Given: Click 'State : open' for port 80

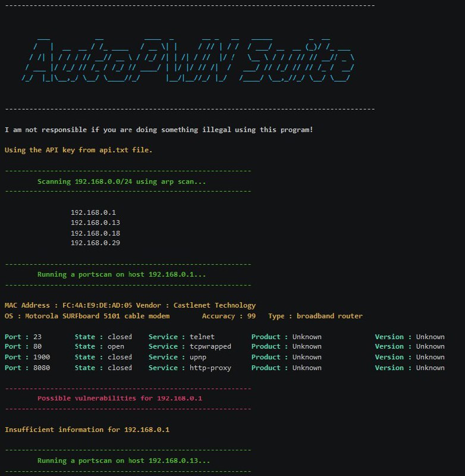Looking at the screenshot, I should click(x=99, y=346).
